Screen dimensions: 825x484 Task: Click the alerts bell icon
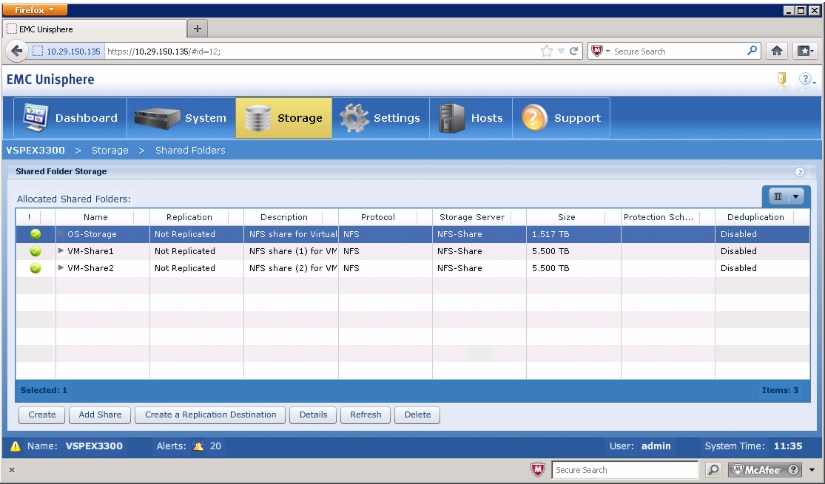click(x=198, y=446)
